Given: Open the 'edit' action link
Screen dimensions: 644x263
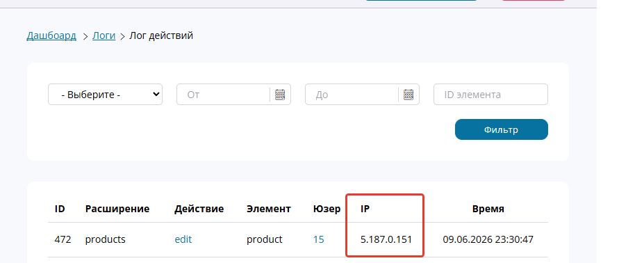Looking at the screenshot, I should pos(183,239).
